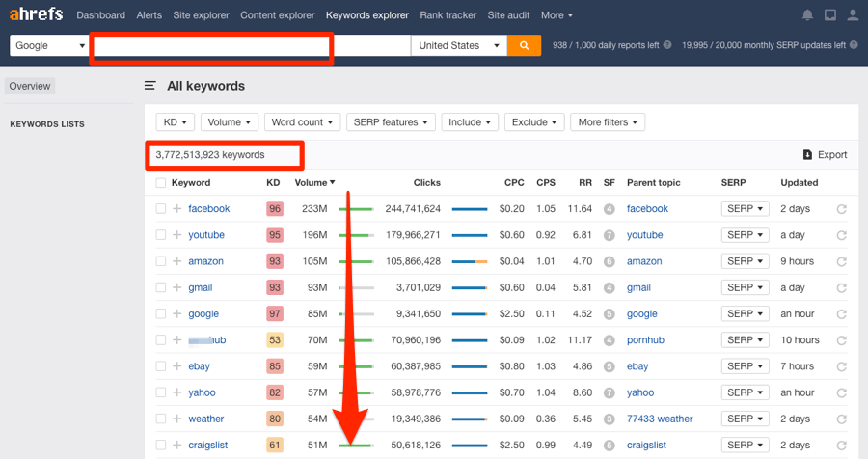The image size is (868, 459).
Task: Click the green clicks bar for weather
Action: pos(356,418)
